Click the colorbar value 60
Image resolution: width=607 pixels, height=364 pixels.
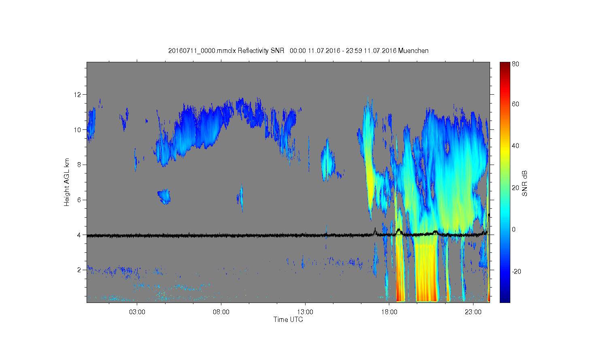[x=516, y=104]
